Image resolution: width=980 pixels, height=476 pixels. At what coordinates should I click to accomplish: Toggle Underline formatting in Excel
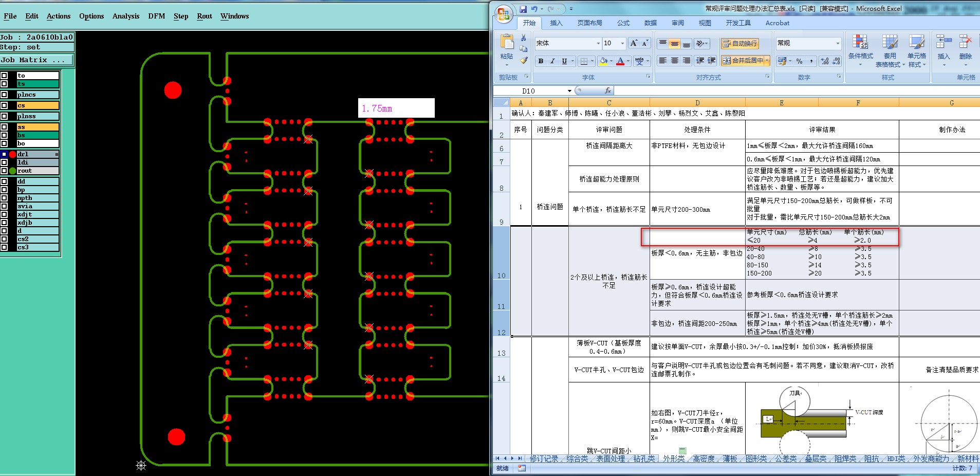point(564,61)
